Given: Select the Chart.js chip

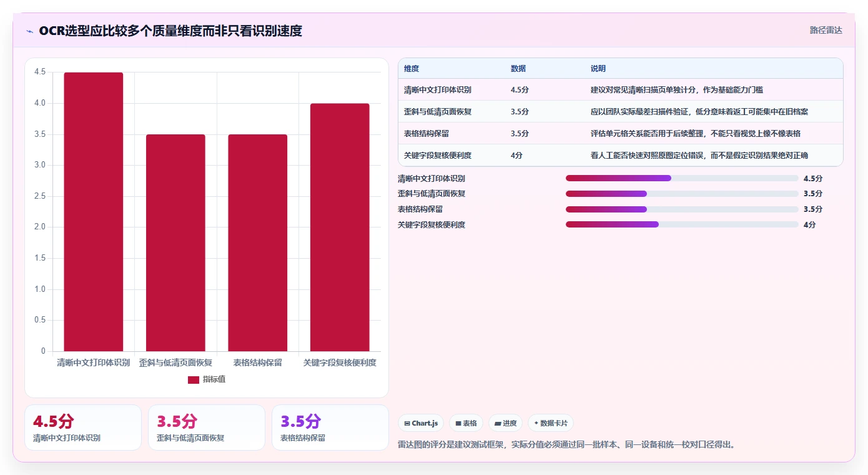Looking at the screenshot, I should point(421,423).
